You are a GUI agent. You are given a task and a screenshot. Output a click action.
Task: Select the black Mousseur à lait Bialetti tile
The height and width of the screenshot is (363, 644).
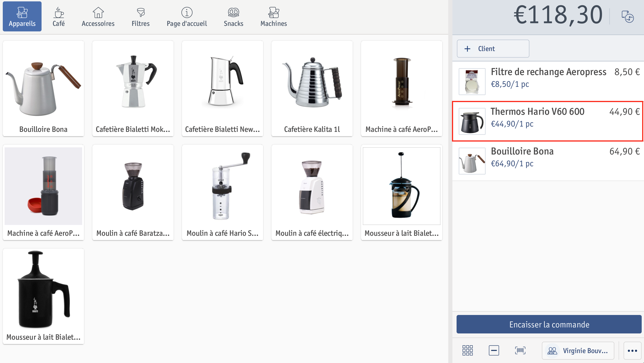click(x=43, y=296)
